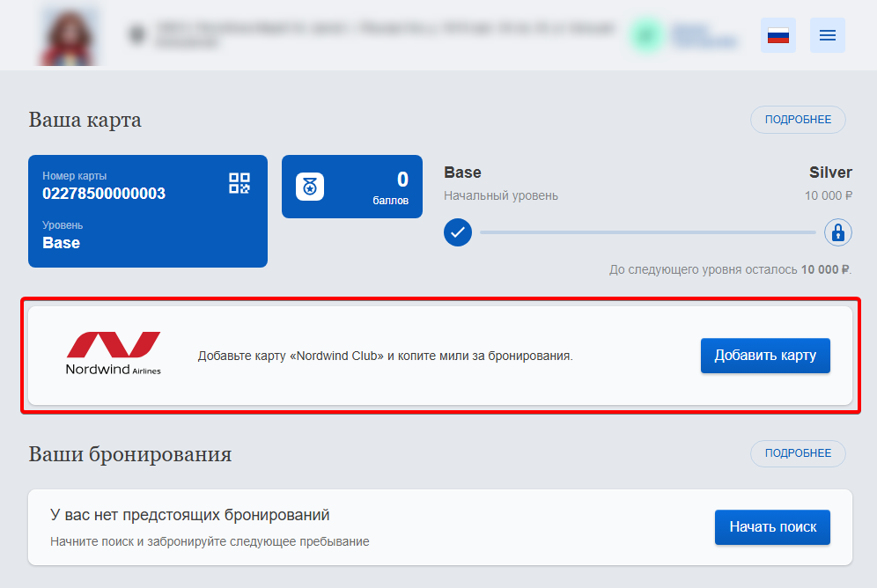Click the green blurred status icon
Screen dimensions: 877x588
646,35
